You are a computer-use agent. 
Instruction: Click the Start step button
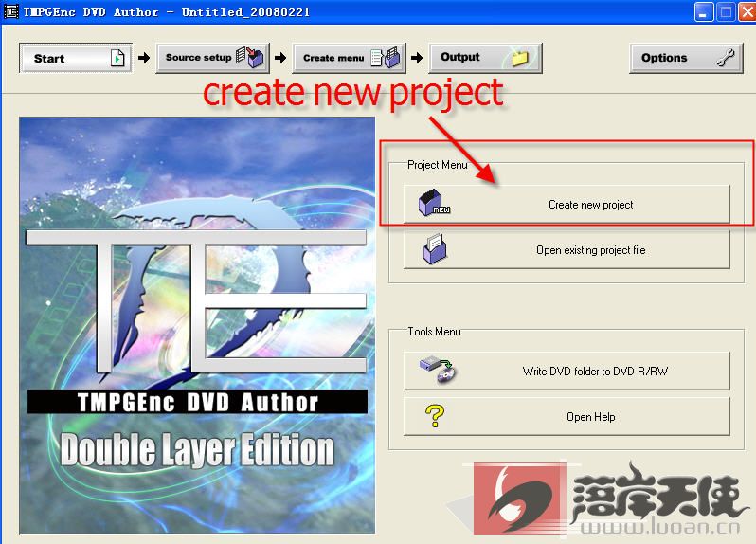click(x=76, y=58)
